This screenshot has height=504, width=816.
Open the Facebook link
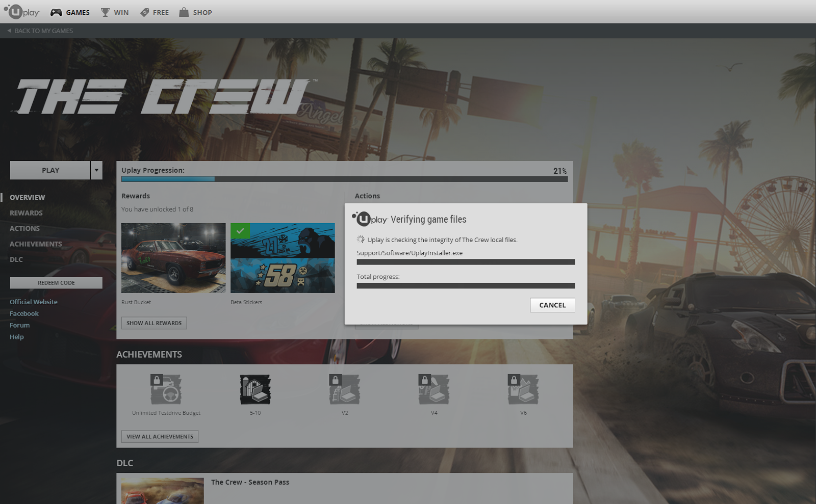point(24,313)
